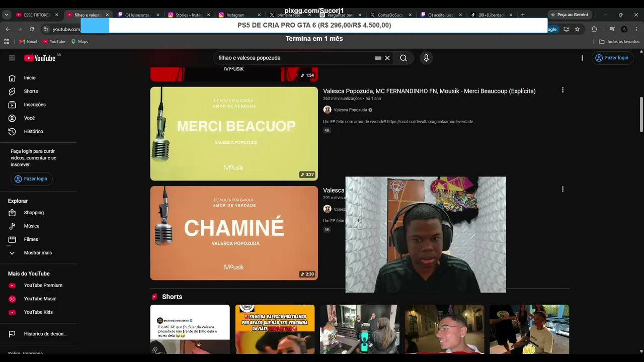
Task: Open options menu for the Chaminé video
Action: tap(562, 189)
